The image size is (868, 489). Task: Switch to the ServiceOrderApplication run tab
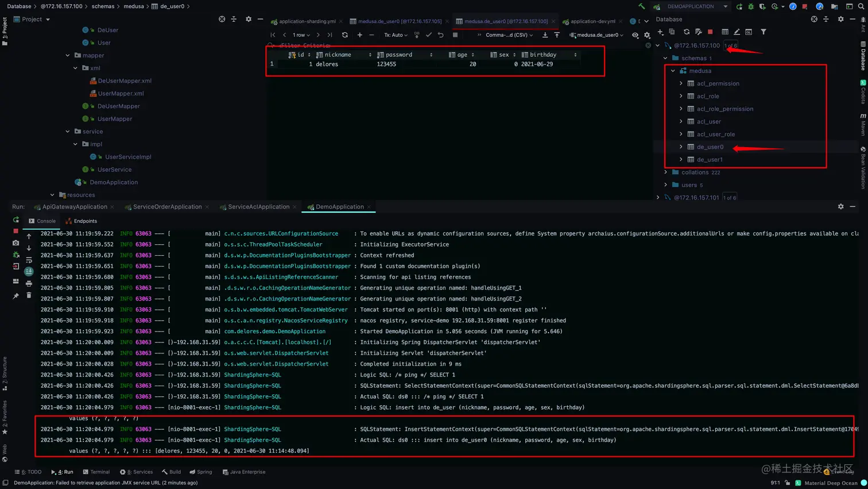tap(166, 207)
